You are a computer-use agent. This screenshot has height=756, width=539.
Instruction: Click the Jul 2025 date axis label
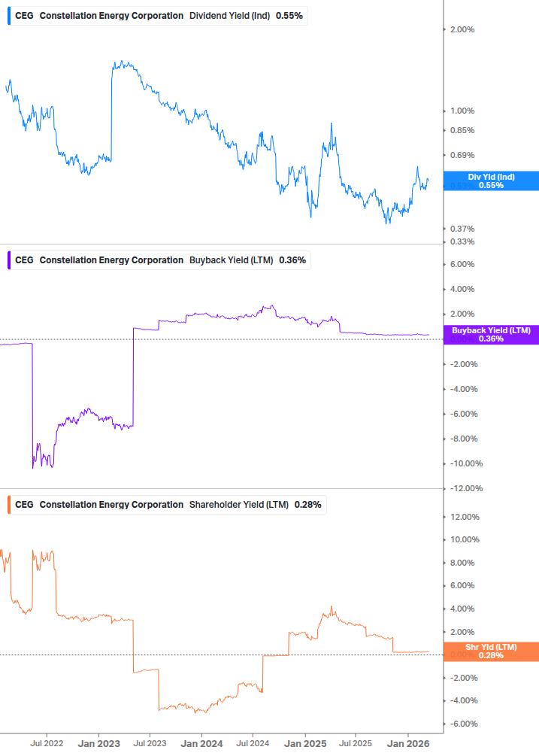pos(356,743)
